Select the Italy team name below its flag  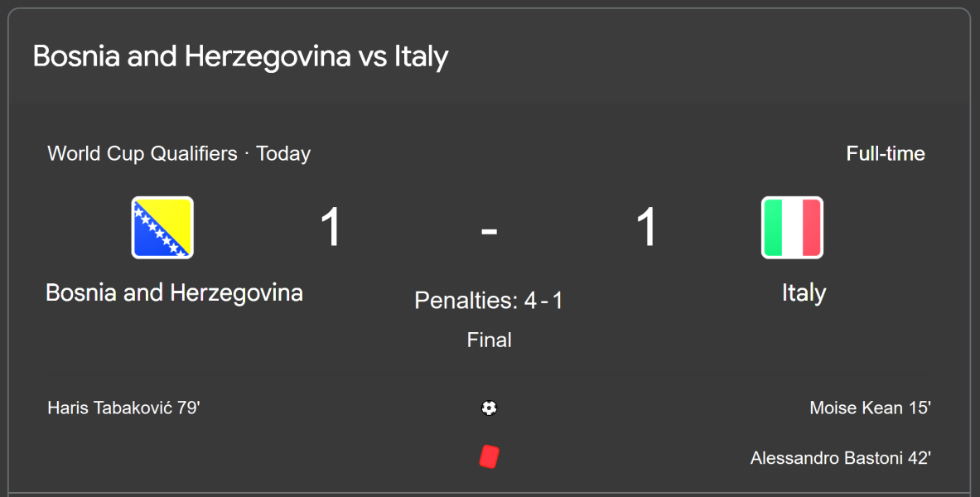pos(804,293)
